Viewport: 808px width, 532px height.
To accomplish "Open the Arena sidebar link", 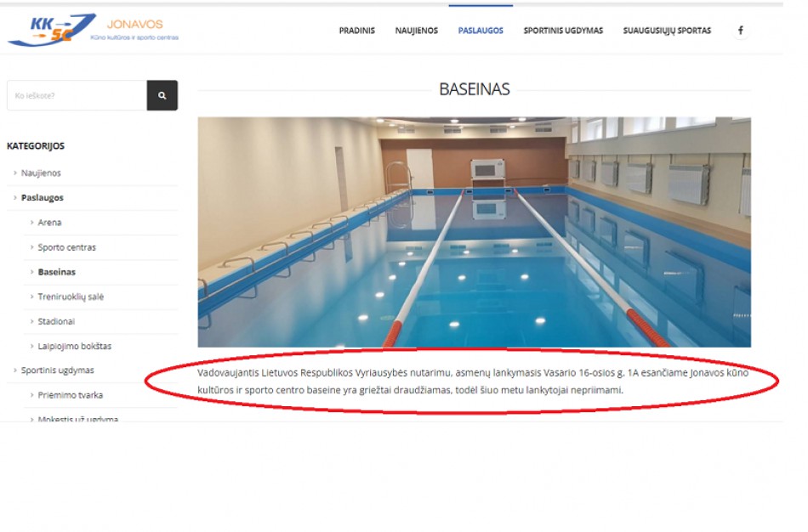I will click(49, 223).
